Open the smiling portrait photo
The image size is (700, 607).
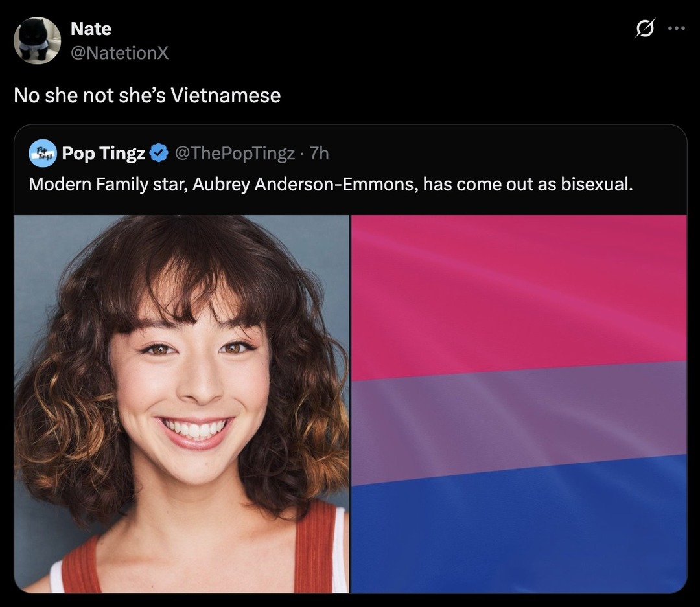tap(181, 404)
